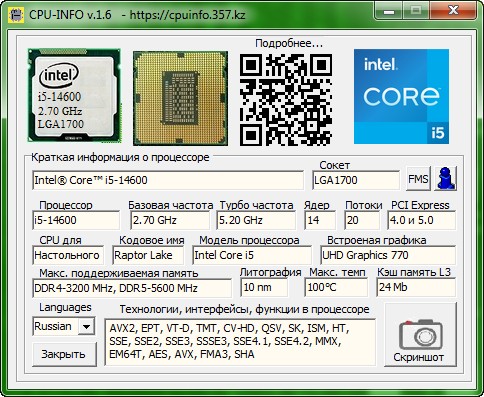Image resolution: width=484 pixels, height=397 pixels.
Task: Click the CPU underside pins photo
Action: coord(180,98)
